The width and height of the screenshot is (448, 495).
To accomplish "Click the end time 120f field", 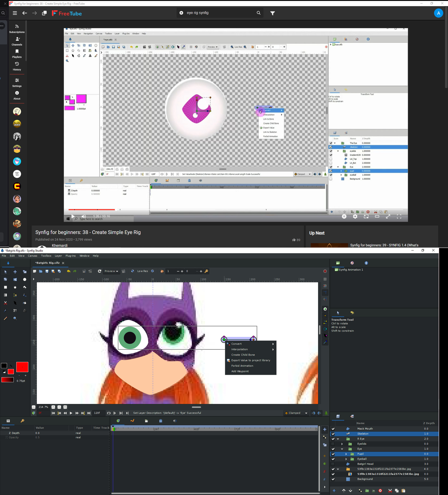I will (x=98, y=413).
